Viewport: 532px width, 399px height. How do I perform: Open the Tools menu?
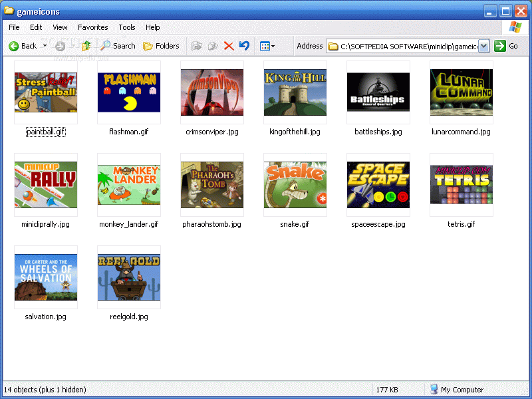tap(127, 27)
